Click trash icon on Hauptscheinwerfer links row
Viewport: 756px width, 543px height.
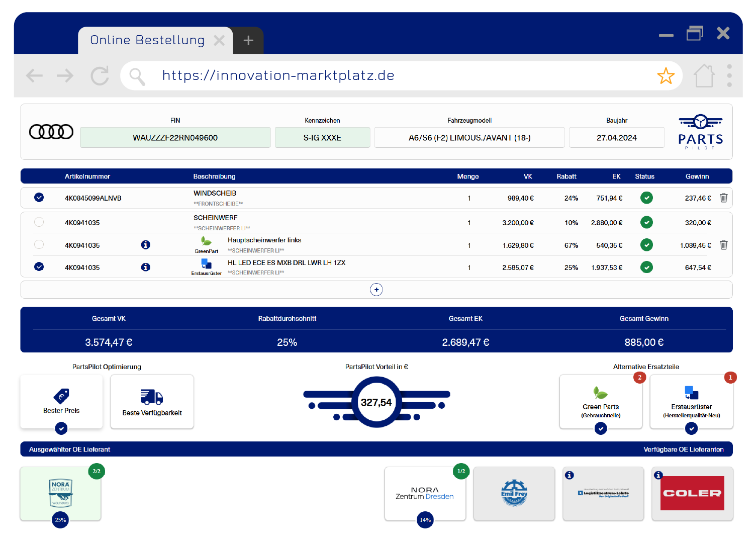[723, 245]
